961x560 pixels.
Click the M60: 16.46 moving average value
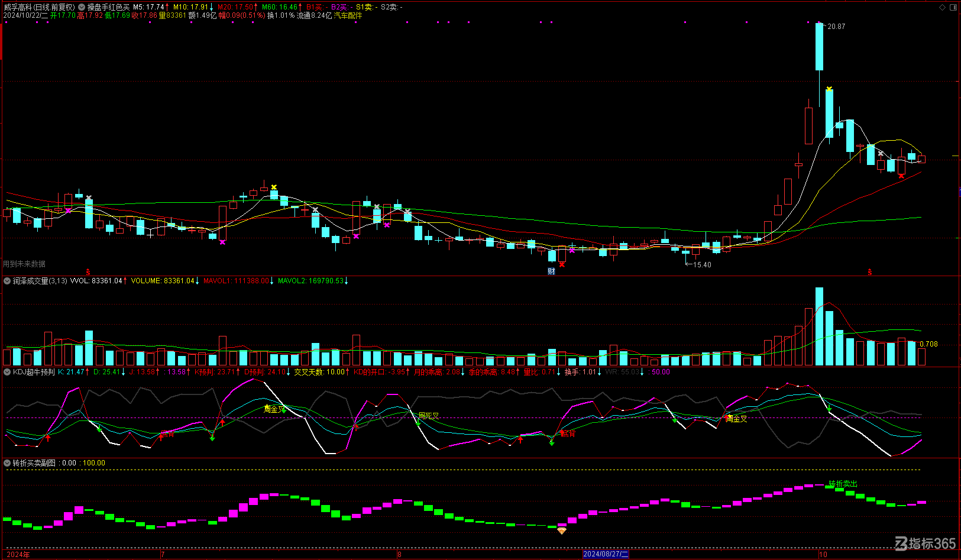point(280,7)
